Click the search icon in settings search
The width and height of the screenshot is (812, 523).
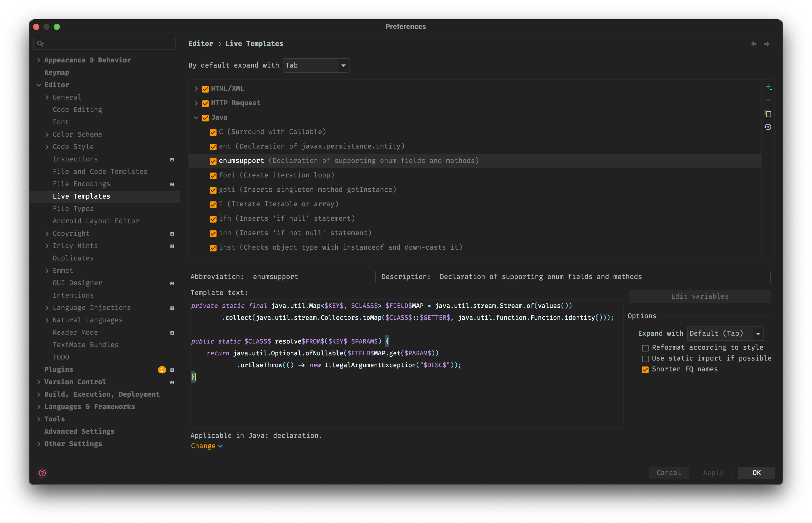tap(41, 44)
